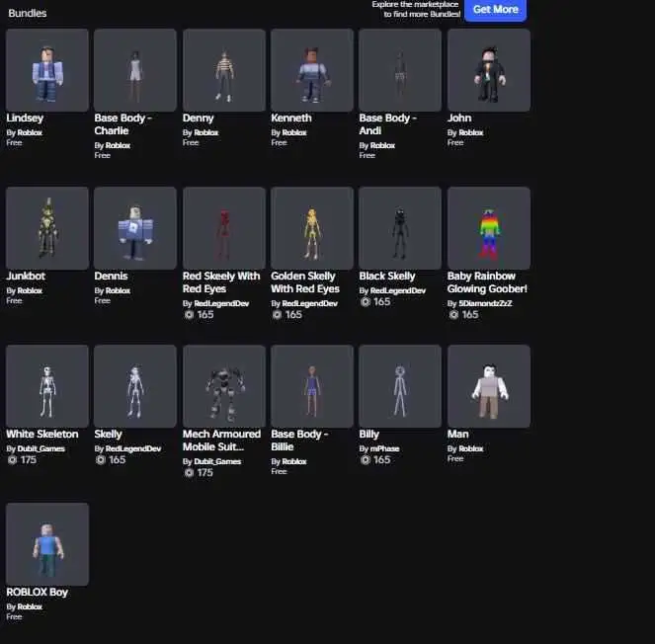Choose the Base Body - Billie thumbnail
Screen dimensions: 655x644
tap(311, 386)
